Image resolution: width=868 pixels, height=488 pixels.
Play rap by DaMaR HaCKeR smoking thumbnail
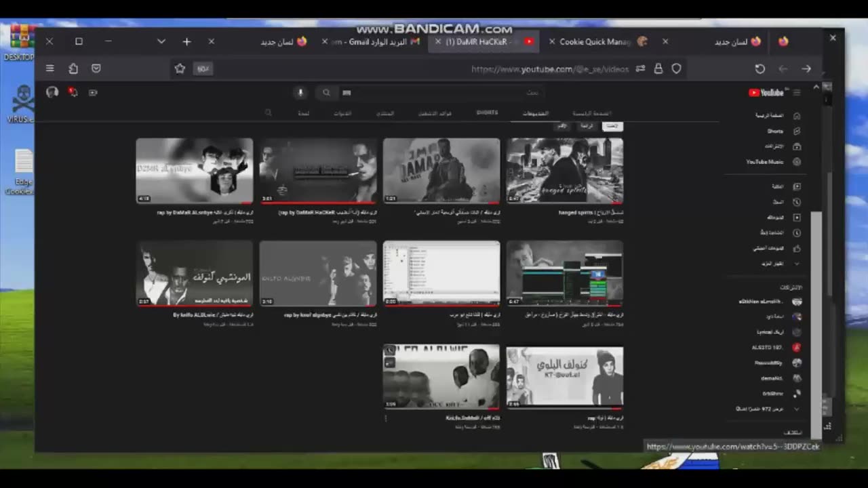(318, 171)
